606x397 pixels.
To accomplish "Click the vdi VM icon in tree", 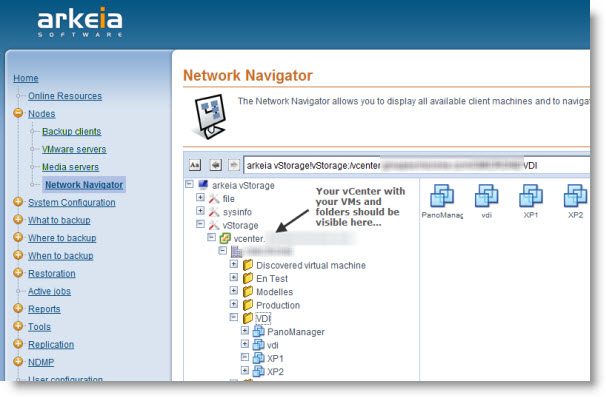I will pyautogui.click(x=259, y=345).
